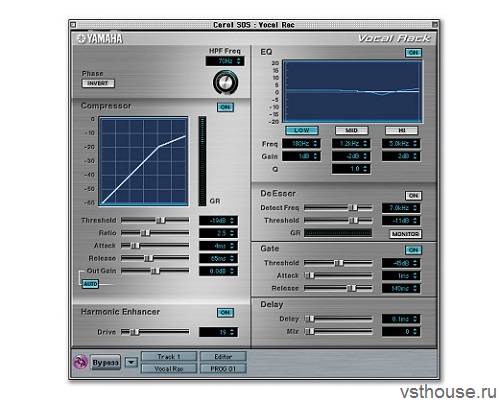The width and height of the screenshot is (500, 403).
Task: Enable the De-Esser MONITOR button
Action: tap(405, 234)
